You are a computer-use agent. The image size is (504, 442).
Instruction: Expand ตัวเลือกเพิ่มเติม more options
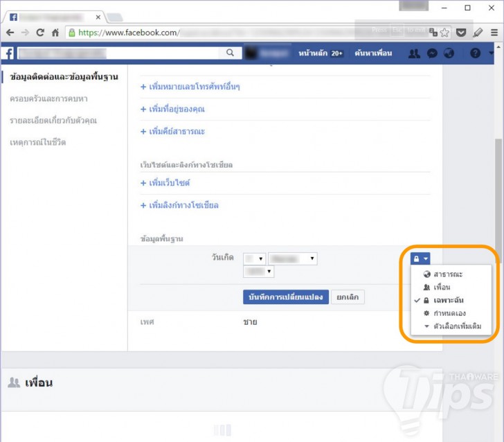point(457,326)
